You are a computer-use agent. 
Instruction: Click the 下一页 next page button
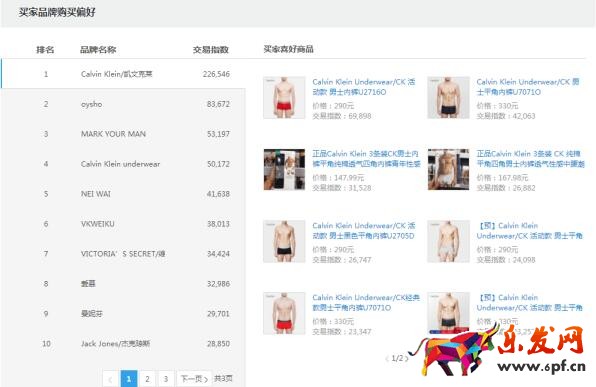click(x=194, y=379)
